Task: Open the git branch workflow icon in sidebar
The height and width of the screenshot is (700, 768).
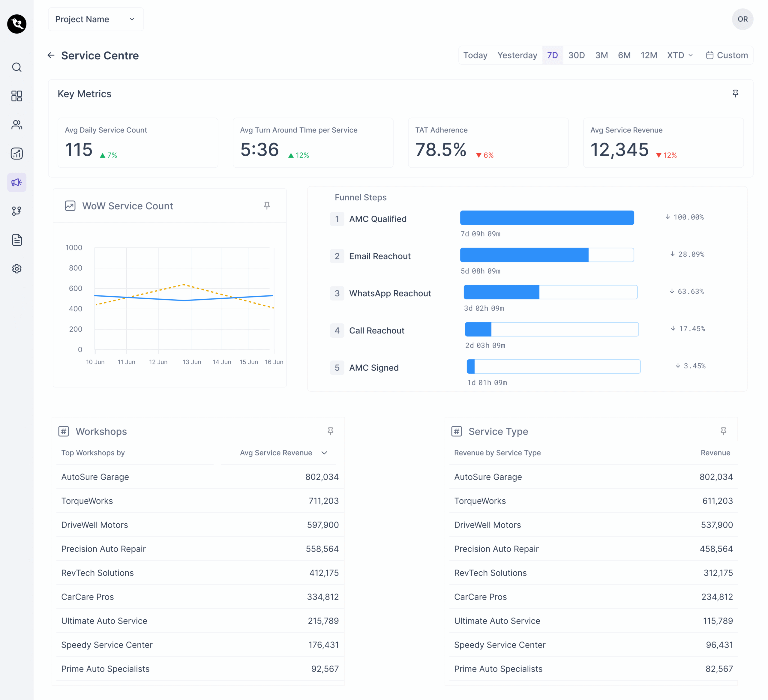Action: coord(17,211)
